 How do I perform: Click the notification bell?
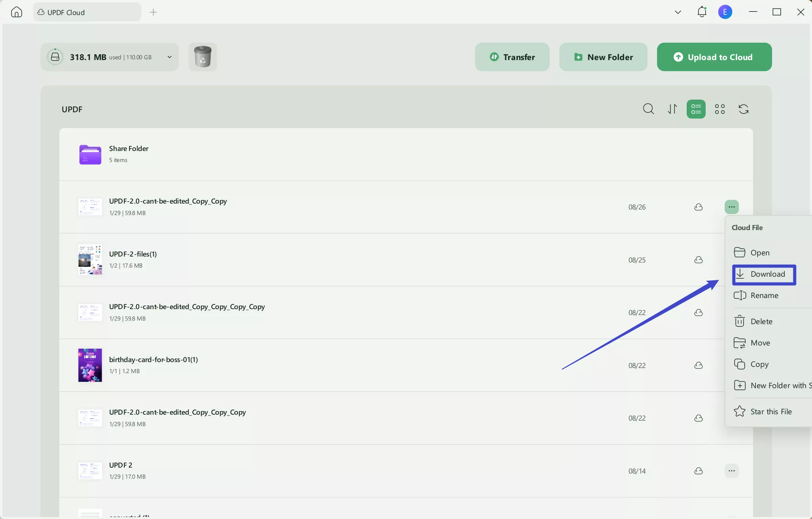pos(702,12)
